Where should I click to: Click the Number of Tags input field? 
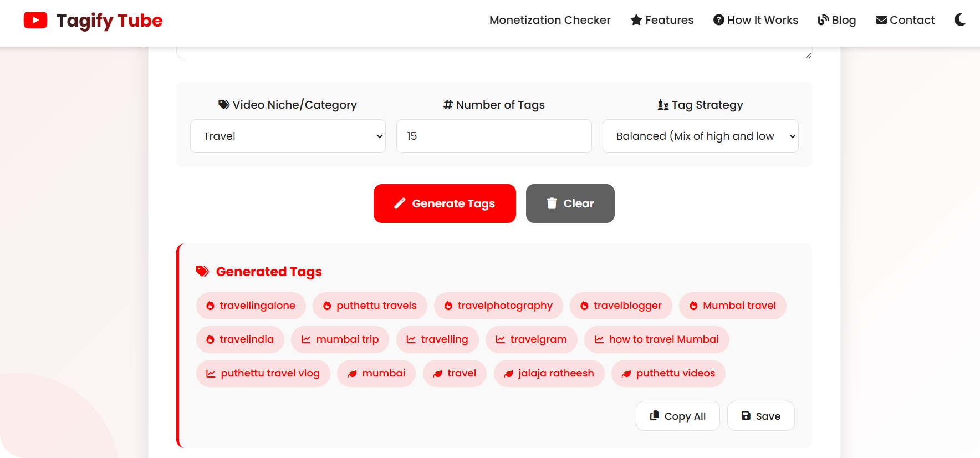click(494, 136)
